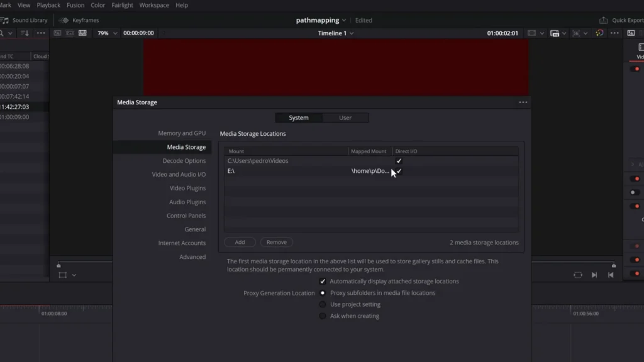Open the Fairlight menu
Image resolution: width=644 pixels, height=362 pixels.
(x=122, y=5)
